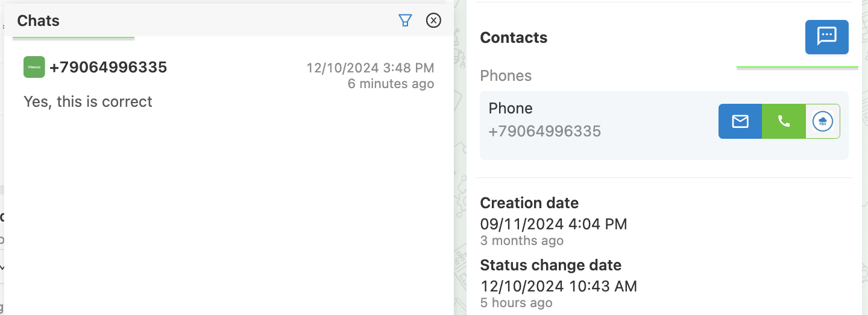Screen dimensions: 868x315
Task: Click the Contacts section heading
Action: pos(514,37)
